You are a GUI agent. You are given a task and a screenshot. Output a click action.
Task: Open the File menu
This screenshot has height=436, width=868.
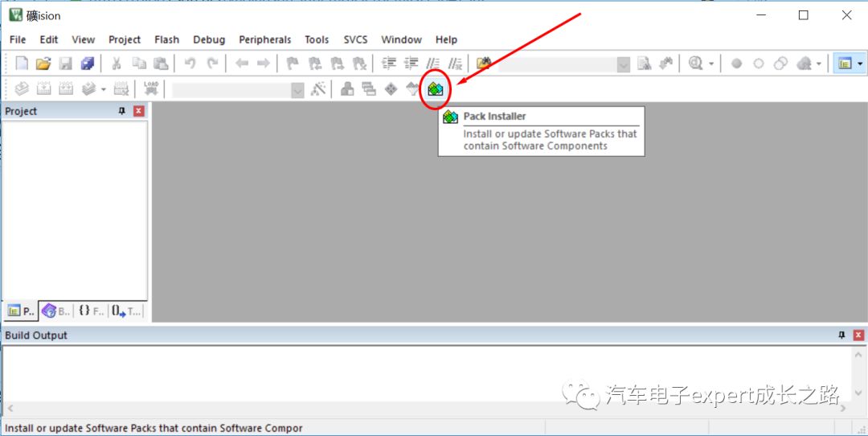18,39
